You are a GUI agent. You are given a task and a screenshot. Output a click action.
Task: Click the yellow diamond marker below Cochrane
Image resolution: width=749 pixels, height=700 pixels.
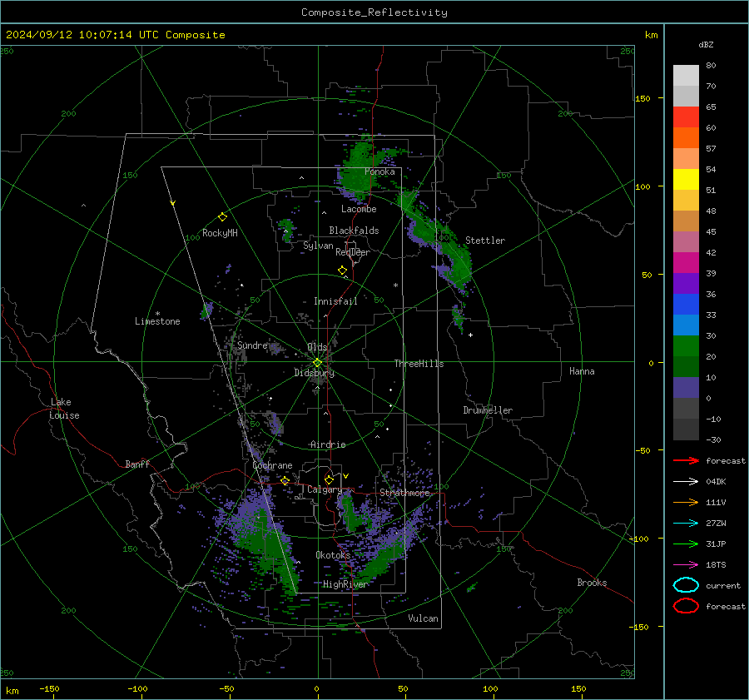click(x=285, y=481)
